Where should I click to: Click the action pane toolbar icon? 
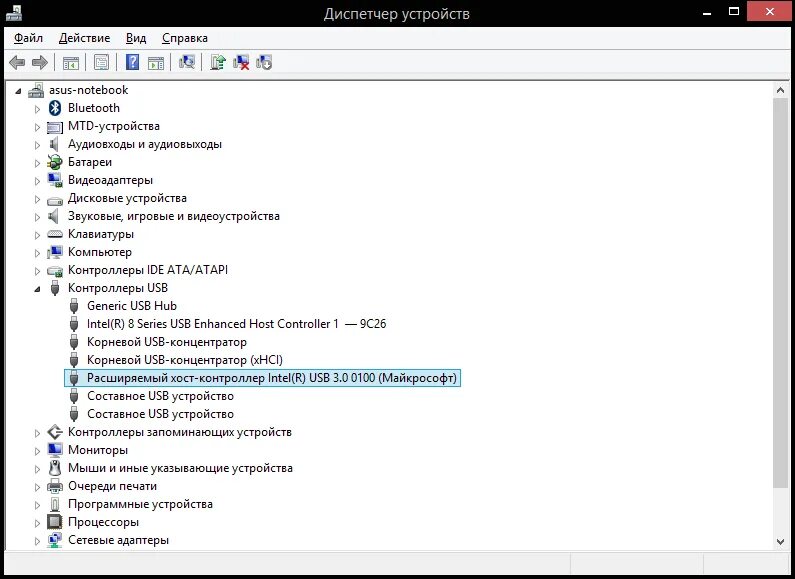[156, 62]
